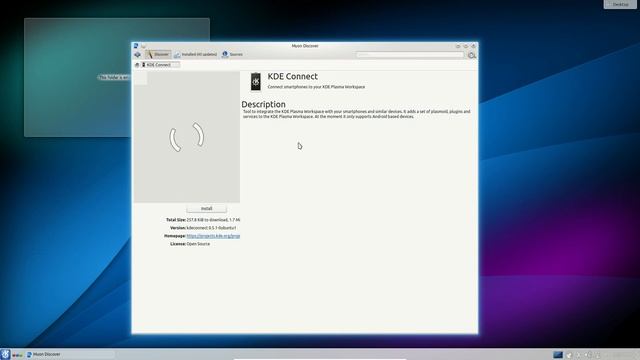The image size is (640, 360).
Task: Select the KDE Connect breadcrumb
Action: [x=159, y=65]
